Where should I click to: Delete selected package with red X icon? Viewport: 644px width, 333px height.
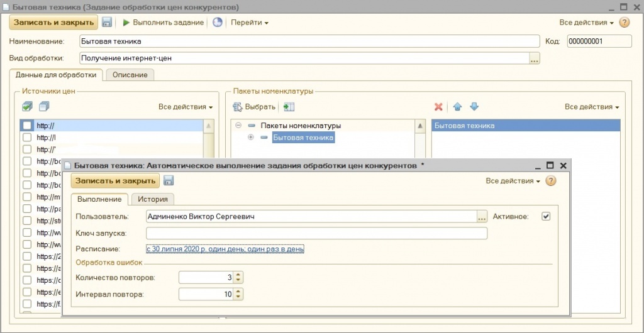tap(438, 107)
